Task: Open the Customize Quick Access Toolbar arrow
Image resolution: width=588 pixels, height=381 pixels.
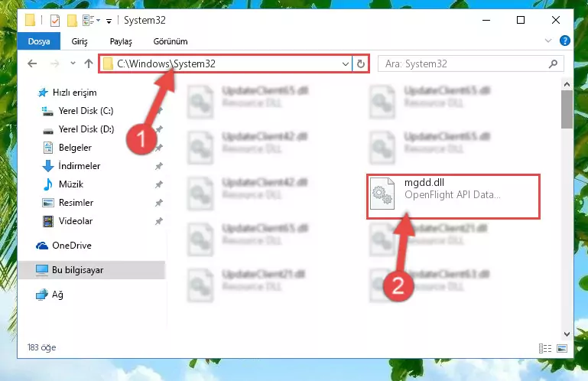Action: click(109, 21)
